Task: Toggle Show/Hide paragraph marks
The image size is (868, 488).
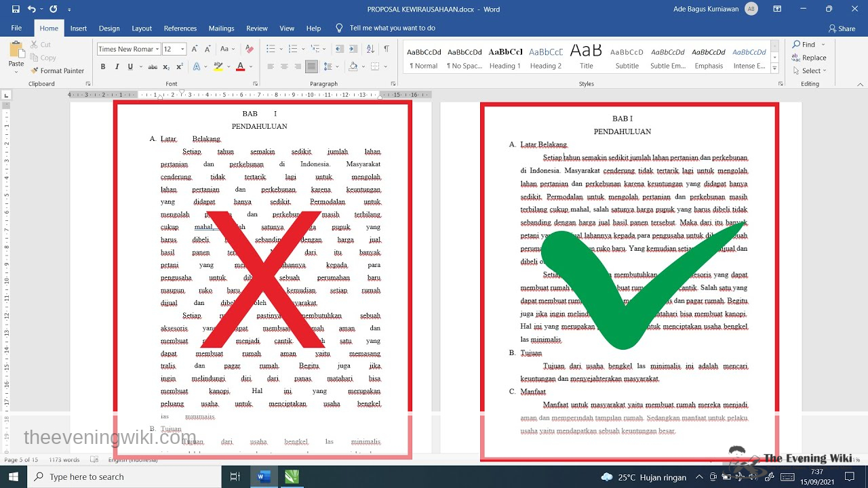Action: pyautogui.click(x=387, y=49)
